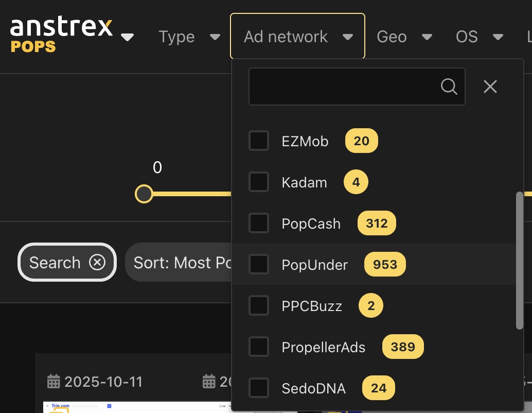This screenshot has height=413, width=532.
Task: Open the OS filter dropdown
Action: [x=479, y=37]
